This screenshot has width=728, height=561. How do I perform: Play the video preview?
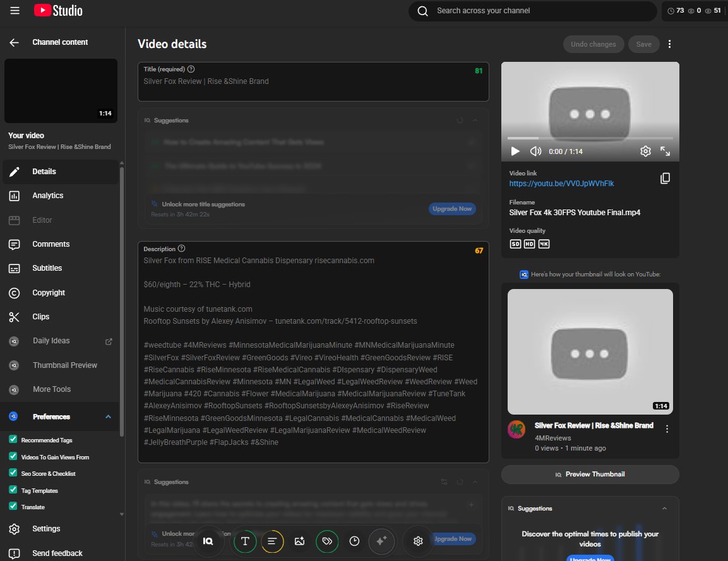coord(515,151)
